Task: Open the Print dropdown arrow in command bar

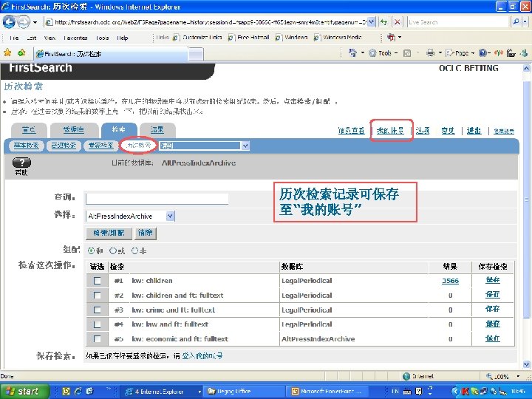Action: point(440,53)
